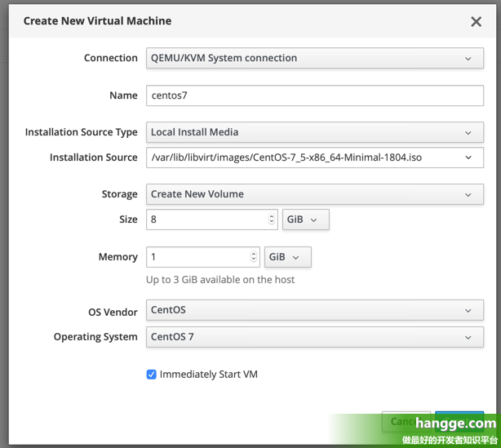
Task: Click the Installation Source Type label
Action: (x=81, y=132)
